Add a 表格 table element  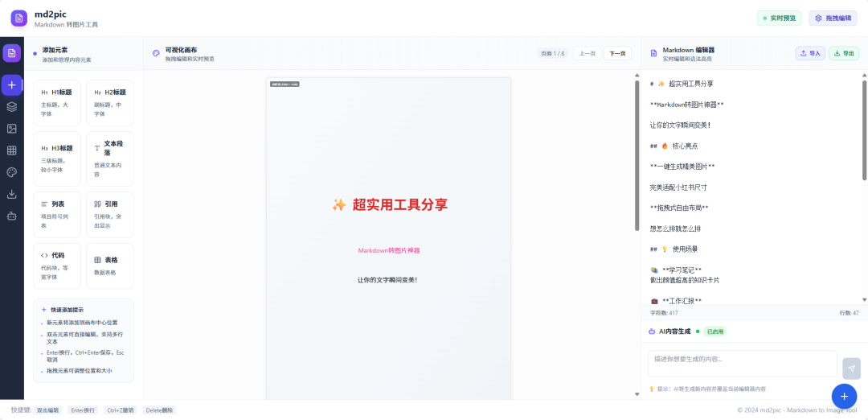pyautogui.click(x=110, y=266)
